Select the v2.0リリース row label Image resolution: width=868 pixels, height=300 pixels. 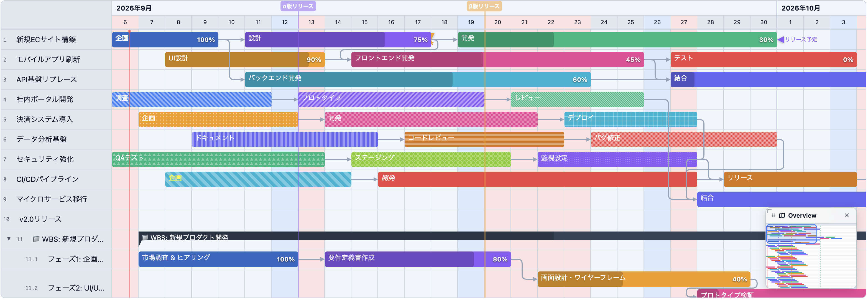(40, 219)
